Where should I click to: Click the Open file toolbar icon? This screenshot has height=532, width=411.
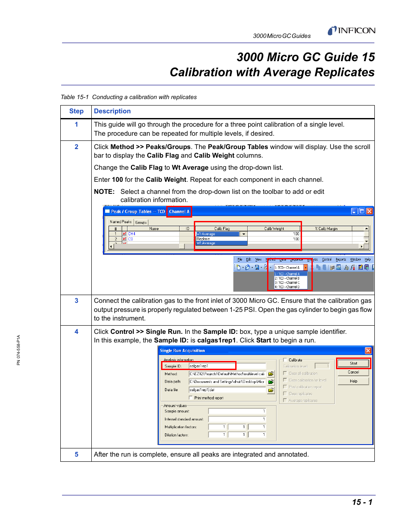click(248, 268)
